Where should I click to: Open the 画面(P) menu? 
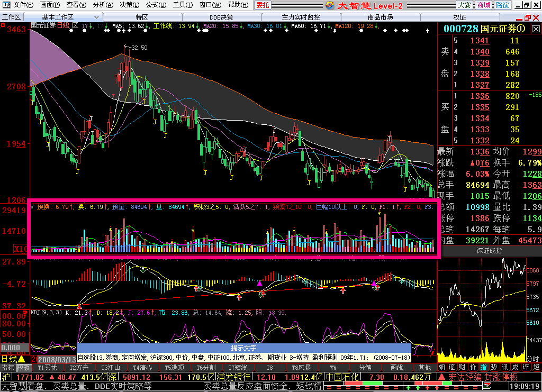point(50,5)
